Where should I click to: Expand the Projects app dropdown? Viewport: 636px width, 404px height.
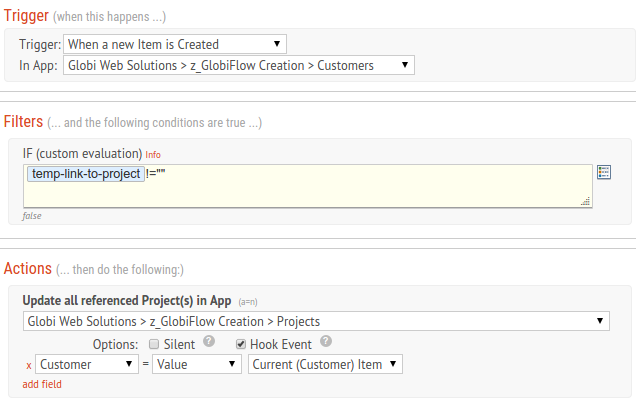tap(316, 321)
